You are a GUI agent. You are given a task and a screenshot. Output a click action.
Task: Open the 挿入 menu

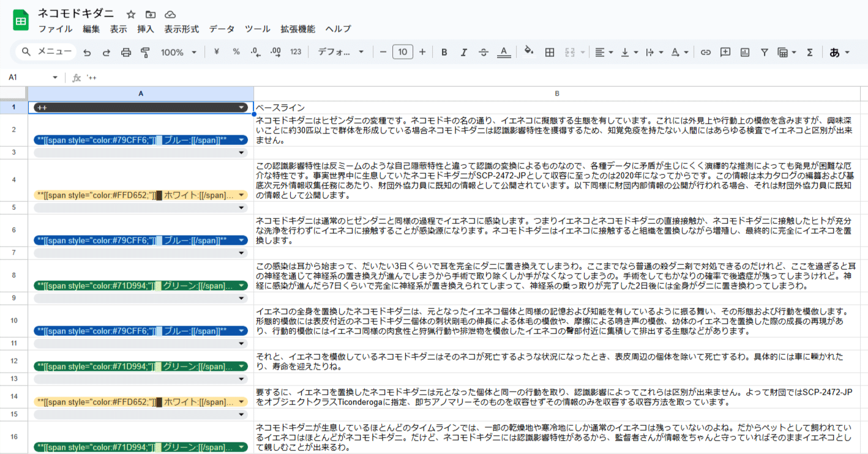[145, 29]
